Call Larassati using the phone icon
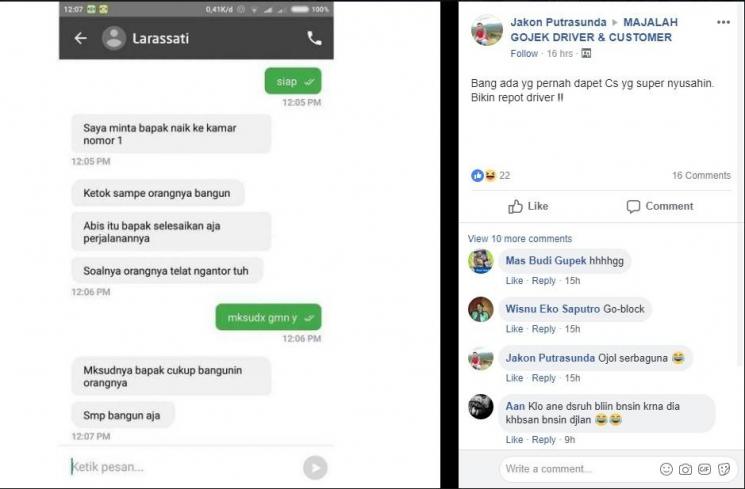745x489 pixels. pos(314,38)
